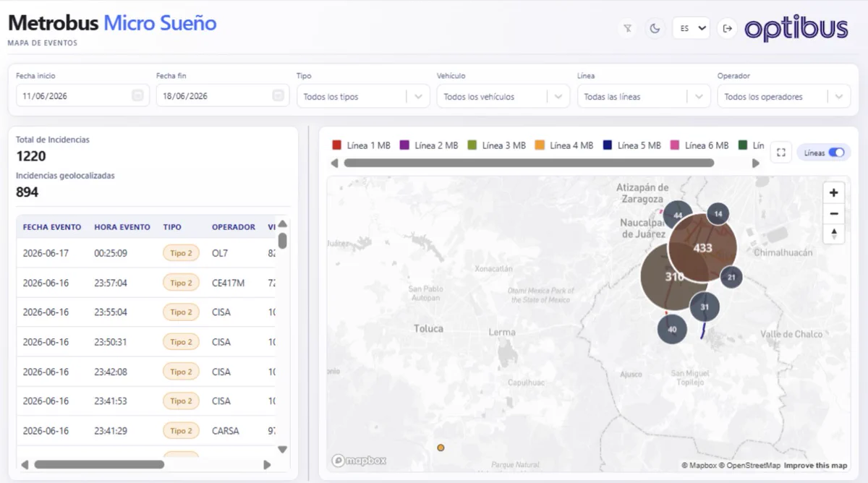Click the Línea 4 MB orange swatch

[540, 145]
